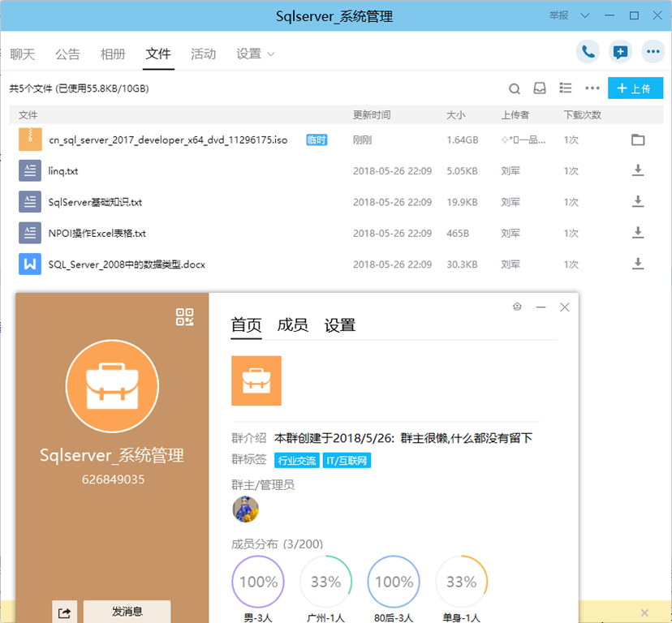Select 首页 tab in group profile

pyautogui.click(x=246, y=325)
